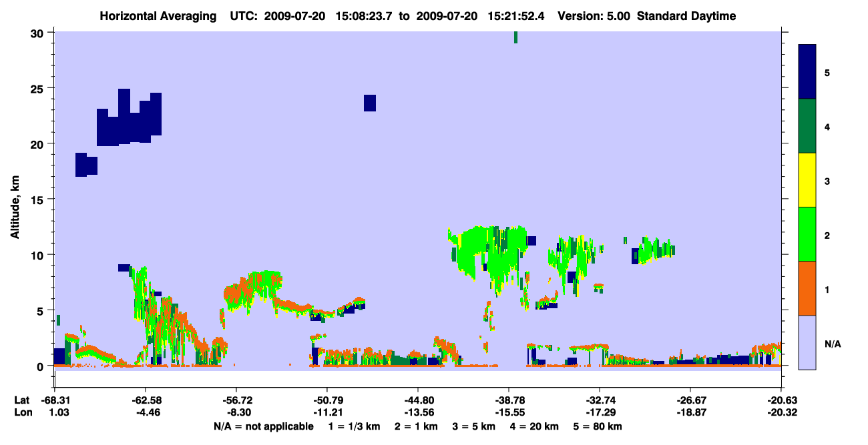Click longitude value -11.21
Screen dimensions: 868x445
tap(327, 412)
